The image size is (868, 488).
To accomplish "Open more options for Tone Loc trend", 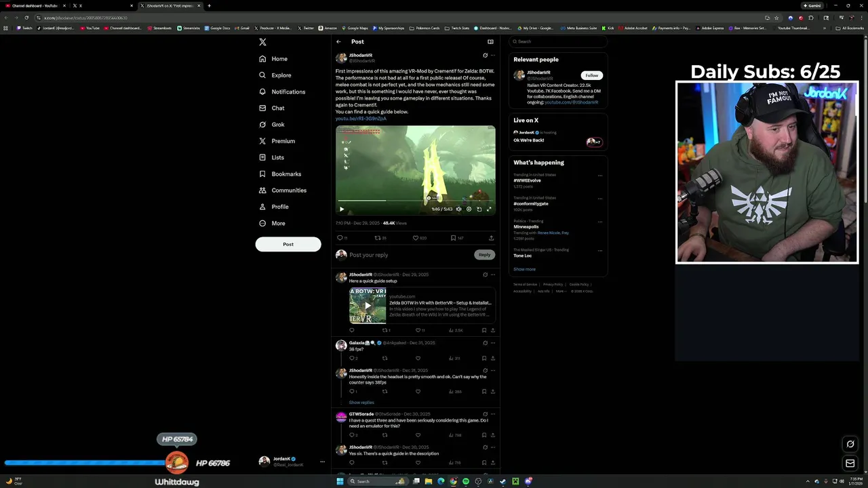I will pyautogui.click(x=599, y=250).
